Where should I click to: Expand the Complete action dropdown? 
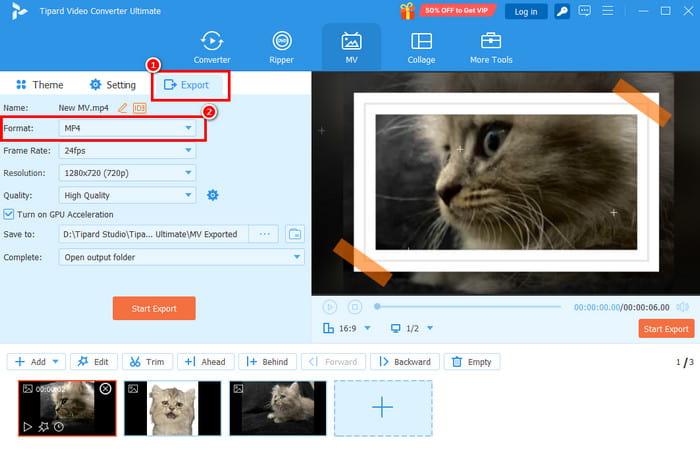[181, 257]
